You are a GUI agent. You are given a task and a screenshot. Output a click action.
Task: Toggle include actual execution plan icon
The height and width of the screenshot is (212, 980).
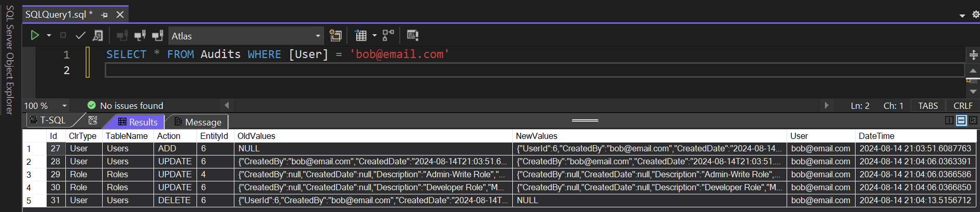coord(388,35)
